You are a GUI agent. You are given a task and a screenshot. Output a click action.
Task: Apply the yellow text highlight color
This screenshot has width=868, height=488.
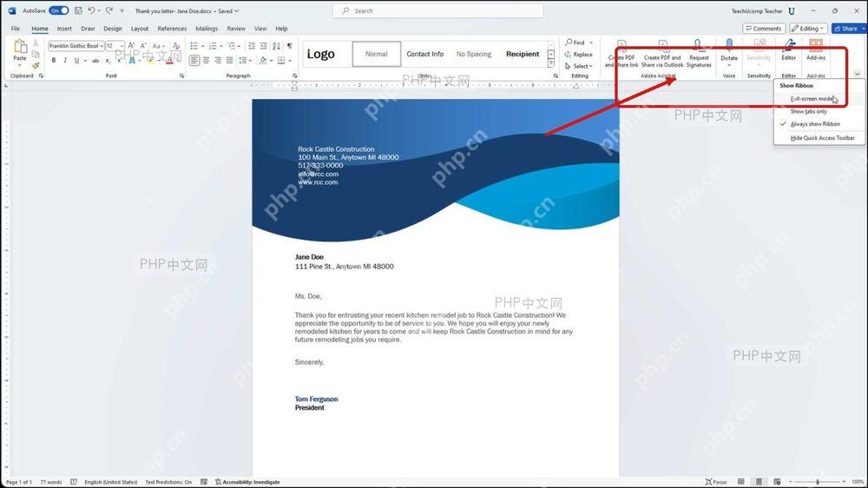tap(150, 61)
